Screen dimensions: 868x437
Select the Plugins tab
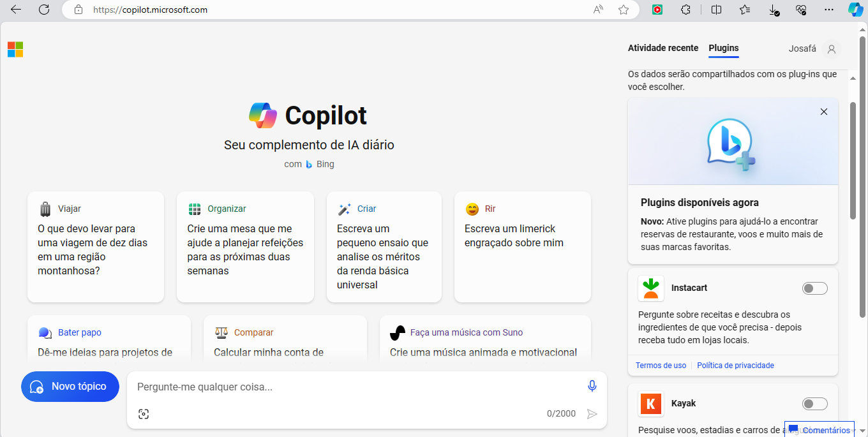tap(724, 48)
